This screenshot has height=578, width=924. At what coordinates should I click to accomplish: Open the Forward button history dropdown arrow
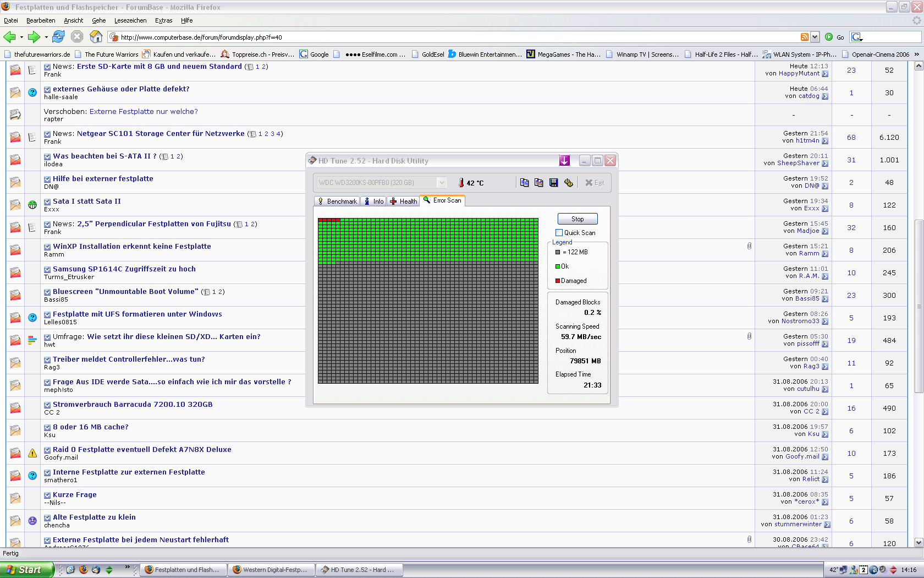pos(46,37)
